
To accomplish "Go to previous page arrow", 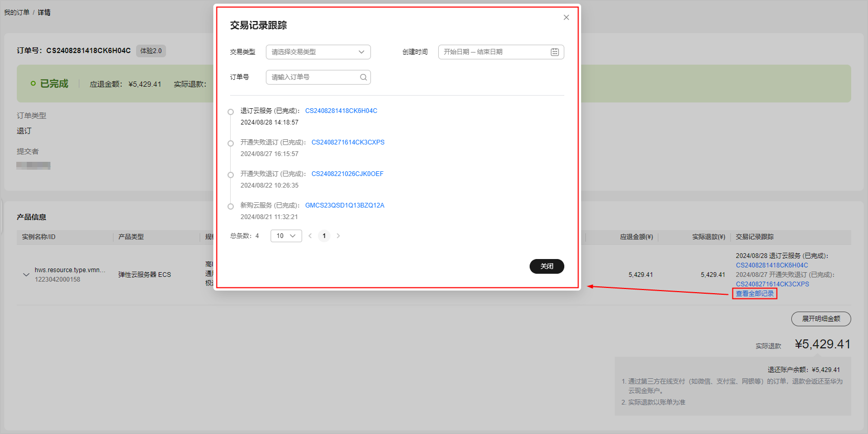I will click(310, 236).
